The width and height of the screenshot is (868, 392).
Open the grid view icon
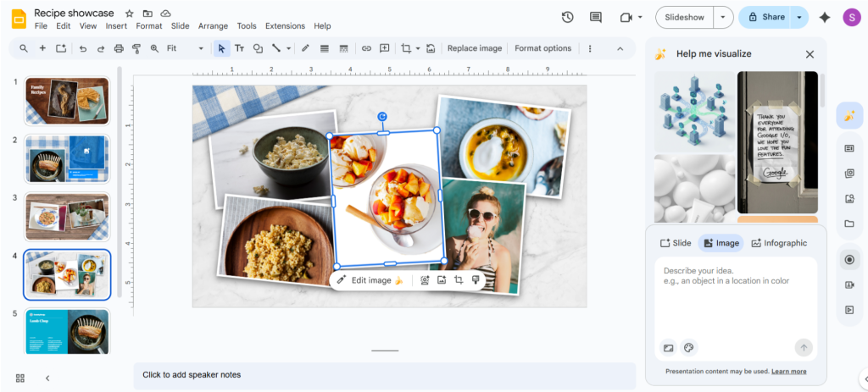point(20,378)
